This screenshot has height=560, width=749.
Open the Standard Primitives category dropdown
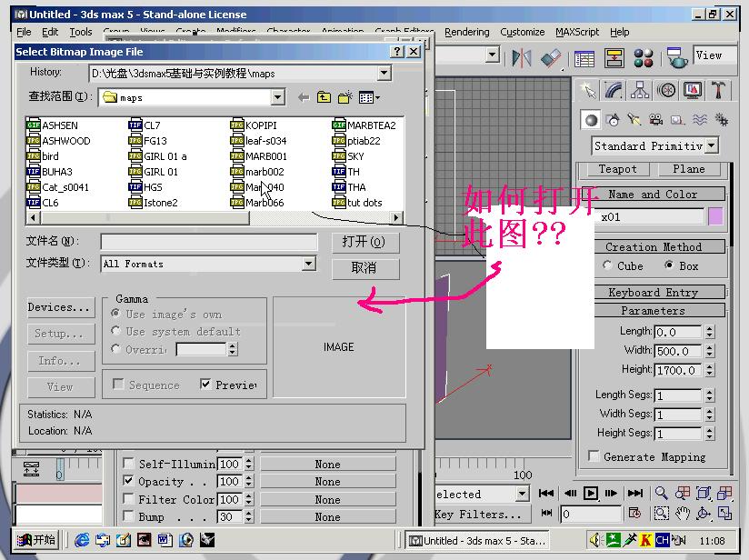click(711, 145)
